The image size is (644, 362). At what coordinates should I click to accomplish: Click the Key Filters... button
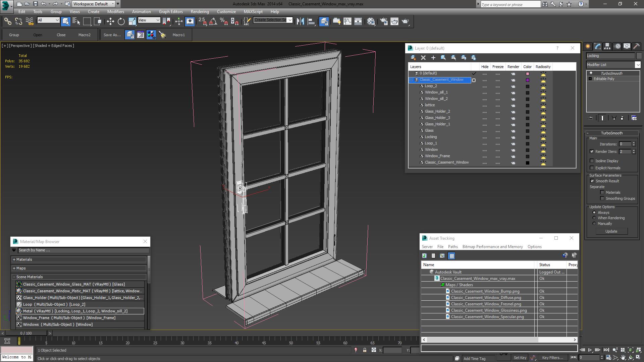553,358
